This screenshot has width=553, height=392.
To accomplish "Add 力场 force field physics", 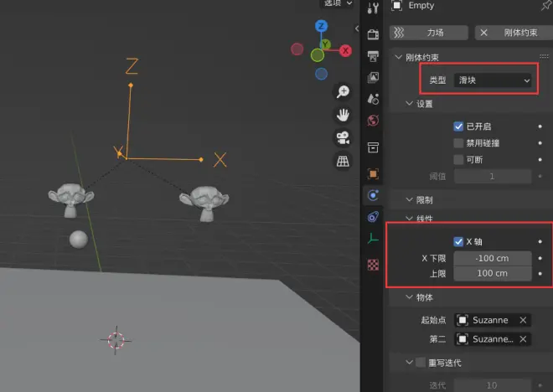I will (429, 33).
